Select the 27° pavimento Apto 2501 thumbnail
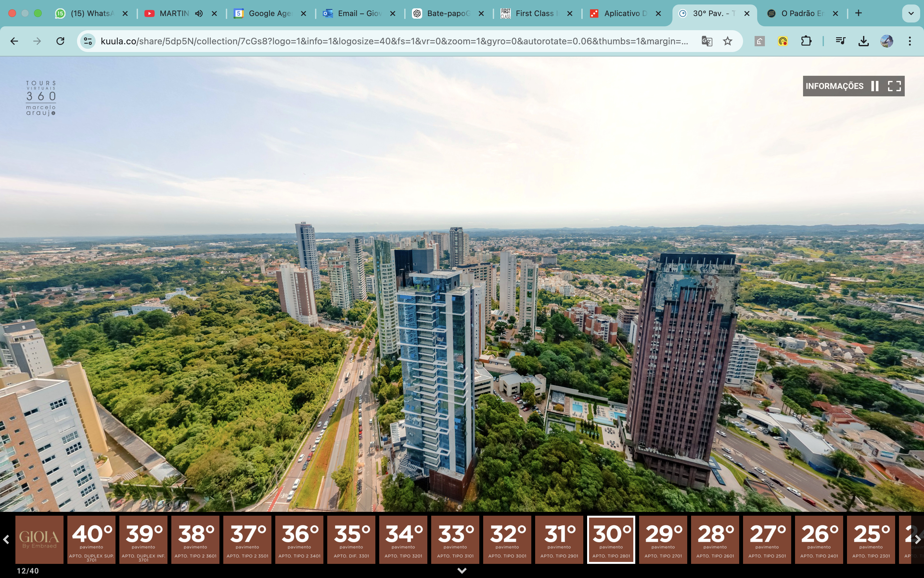The height and width of the screenshot is (578, 924). point(767,539)
